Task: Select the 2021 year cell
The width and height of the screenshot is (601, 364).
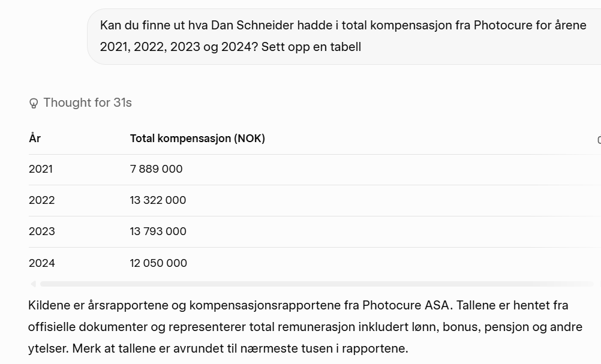Action: [x=41, y=169]
